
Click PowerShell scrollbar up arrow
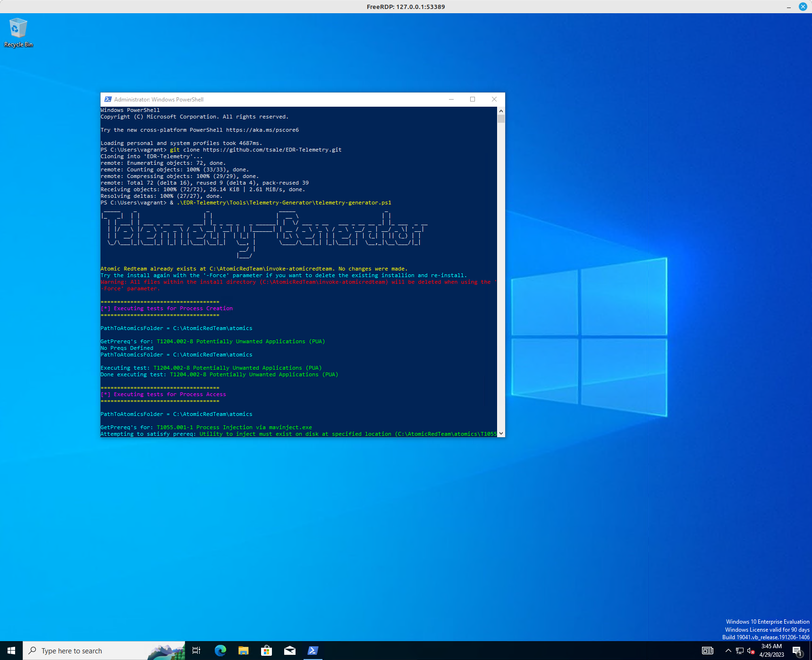pyautogui.click(x=501, y=110)
